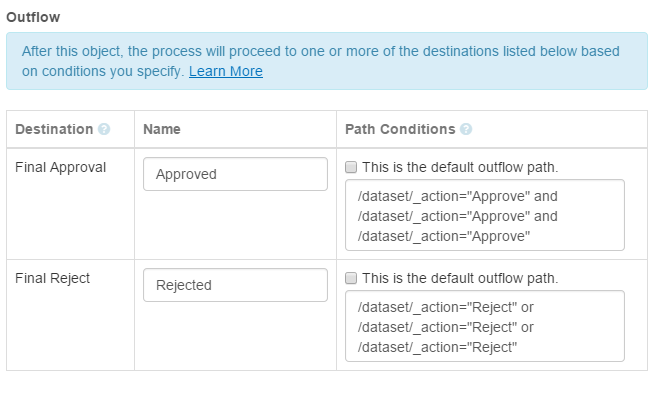Focus the Approve path conditions text box
654x401 pixels.
point(485,215)
